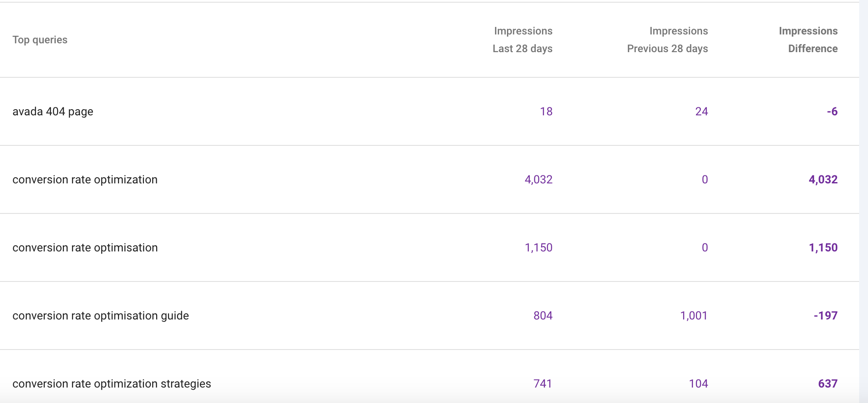Screen dimensions: 868x403
Task: Select 'conversion rate optimization strategies' query
Action: (111, 384)
